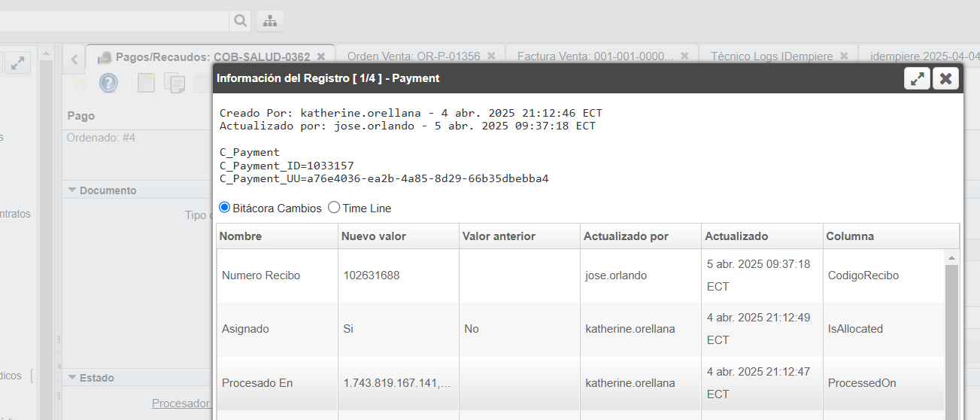Select the Time Line radio button
This screenshot has width=980, height=420.
pos(335,208)
